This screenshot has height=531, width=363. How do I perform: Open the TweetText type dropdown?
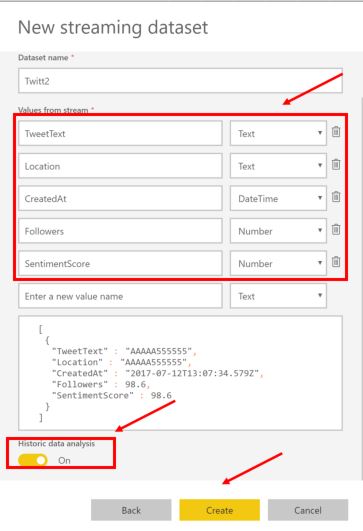coord(278,133)
